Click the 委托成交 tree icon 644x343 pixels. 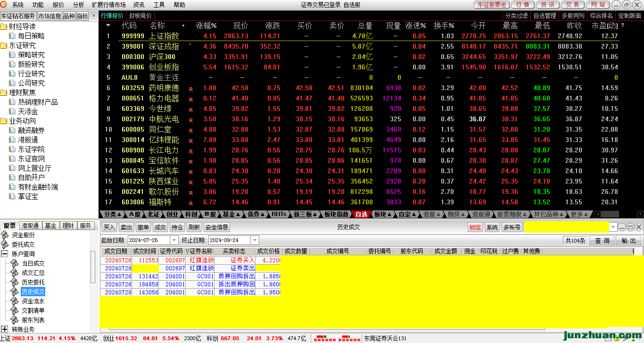(5, 244)
